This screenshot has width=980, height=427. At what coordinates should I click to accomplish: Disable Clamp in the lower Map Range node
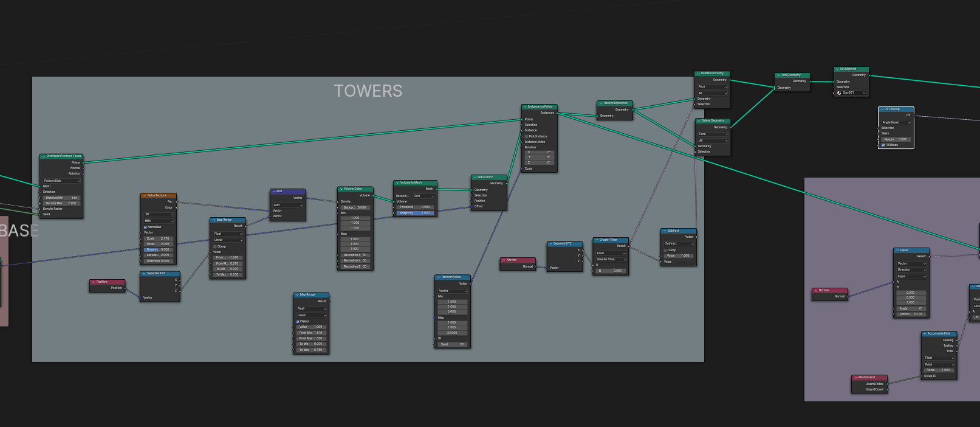pyautogui.click(x=298, y=321)
